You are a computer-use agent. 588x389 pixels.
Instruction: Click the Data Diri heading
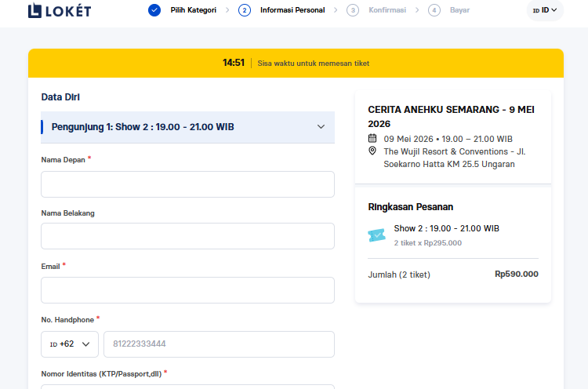60,97
